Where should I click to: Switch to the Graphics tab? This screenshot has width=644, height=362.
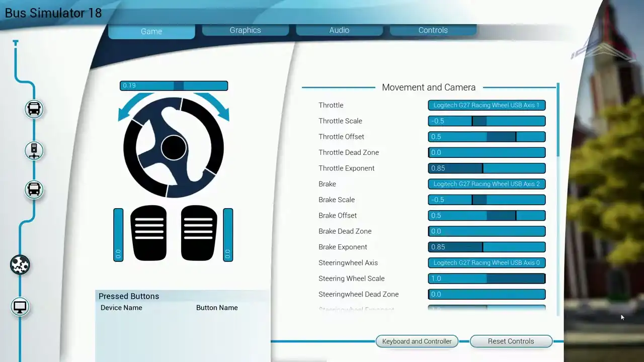coord(245,30)
